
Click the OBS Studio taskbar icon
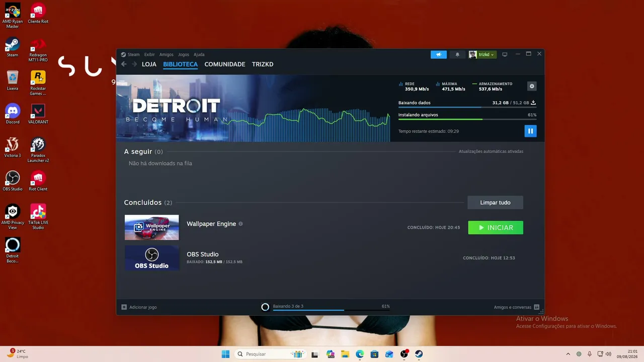coord(404,354)
